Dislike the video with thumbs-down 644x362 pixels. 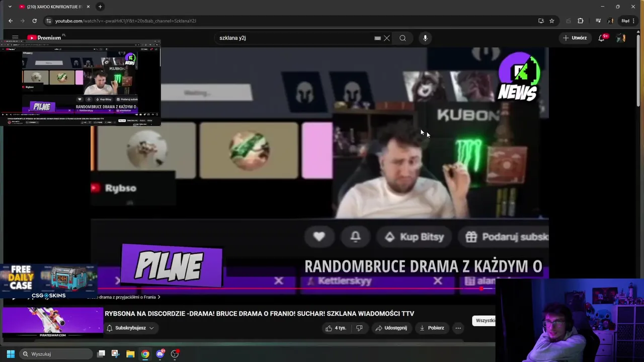[359, 328]
